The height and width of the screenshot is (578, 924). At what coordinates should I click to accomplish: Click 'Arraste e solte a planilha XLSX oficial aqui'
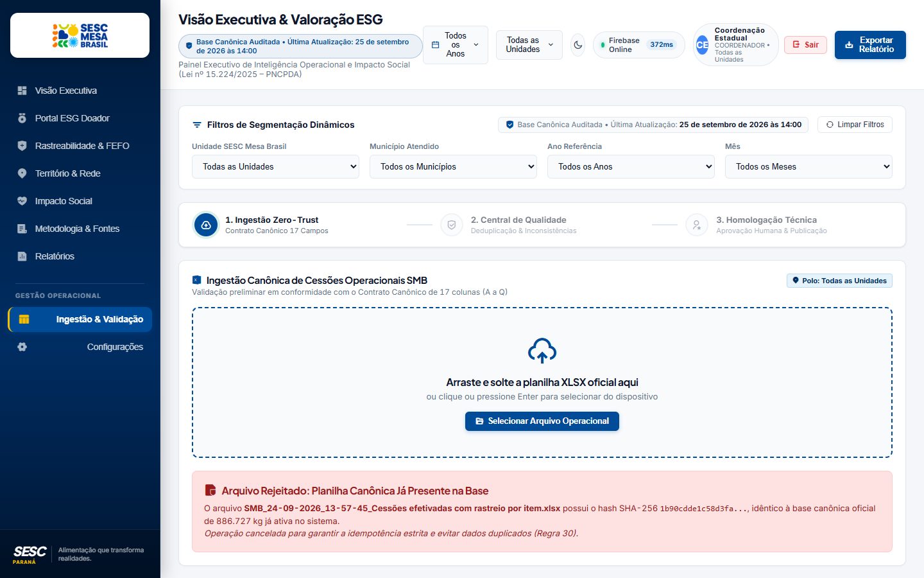[542, 382]
